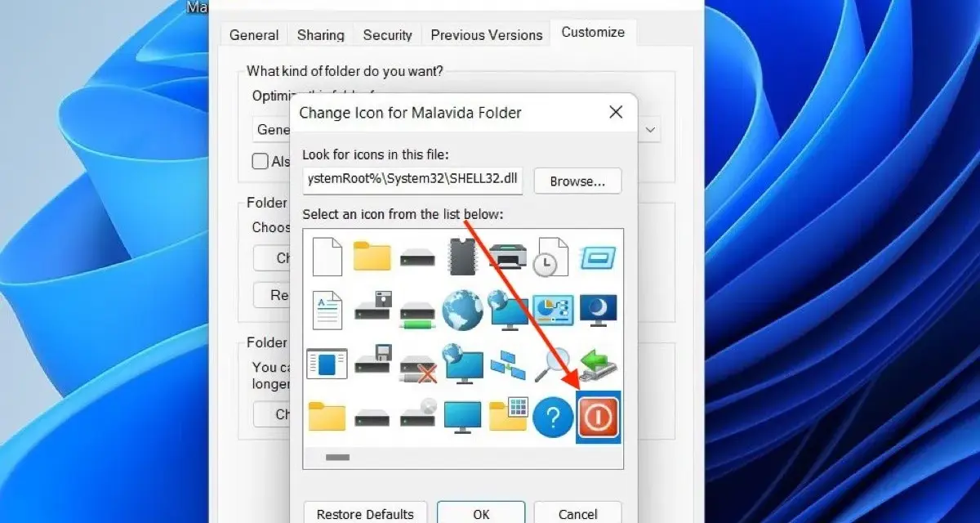Pick the document with clock icon

(x=553, y=257)
